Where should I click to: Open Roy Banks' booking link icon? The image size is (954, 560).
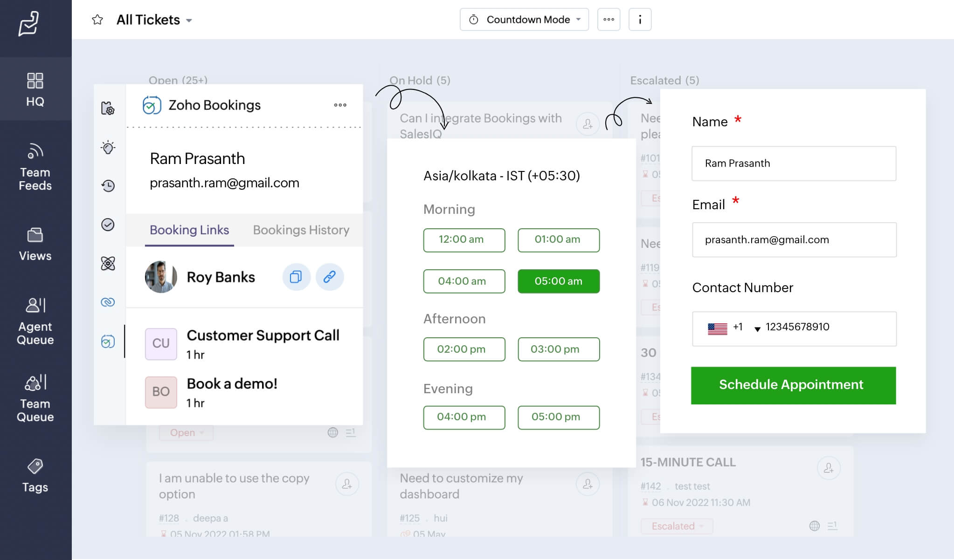330,277
